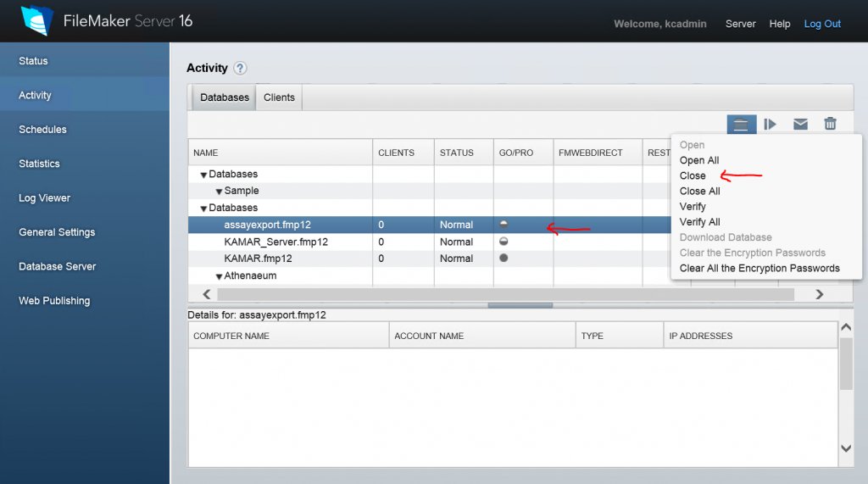The height and width of the screenshot is (484, 868).
Task: Switch to the Clients tab
Action: [279, 97]
